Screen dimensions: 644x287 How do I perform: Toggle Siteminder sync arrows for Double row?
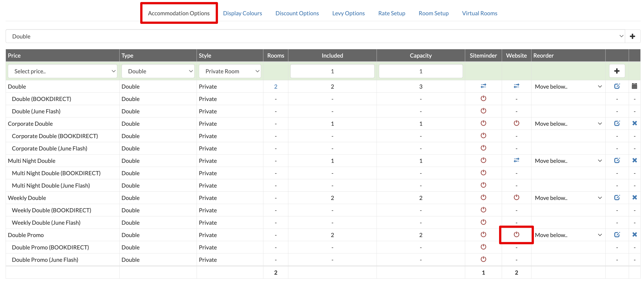[483, 86]
